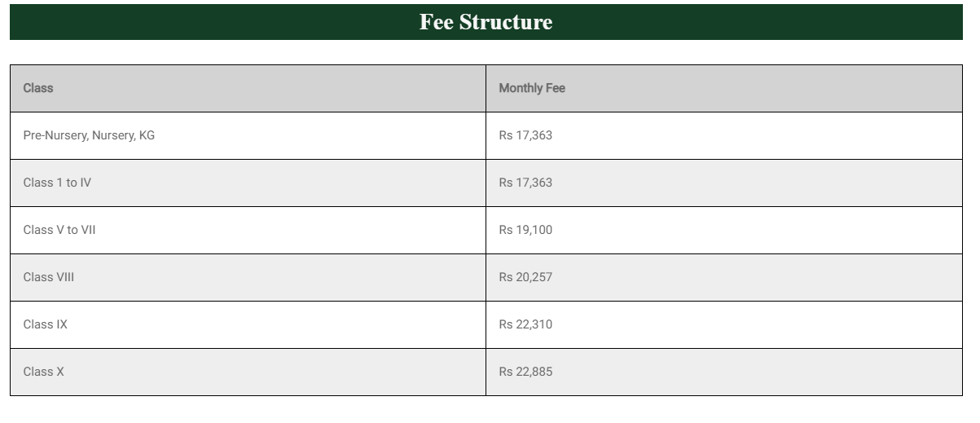Click blank space in the Class V to VII fee cell
The width and height of the screenshot is (980, 423).
[758, 230]
